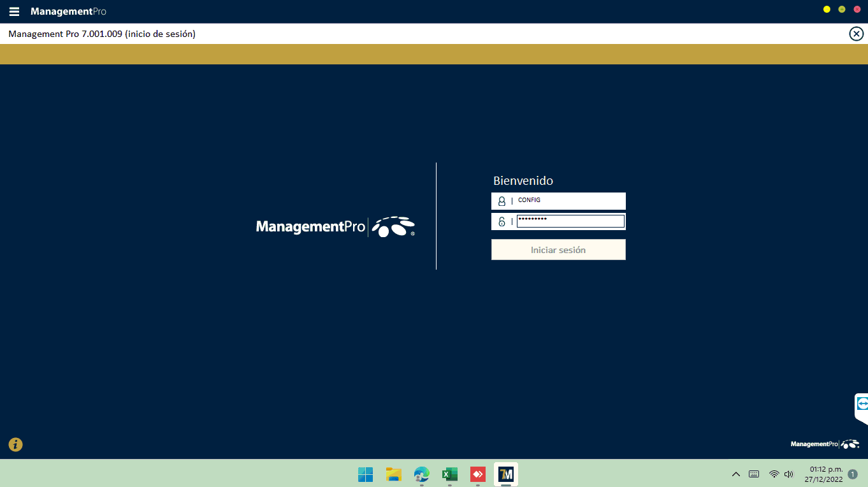Click the padlock icon beside password field
This screenshot has height=487, width=868.
[502, 222]
